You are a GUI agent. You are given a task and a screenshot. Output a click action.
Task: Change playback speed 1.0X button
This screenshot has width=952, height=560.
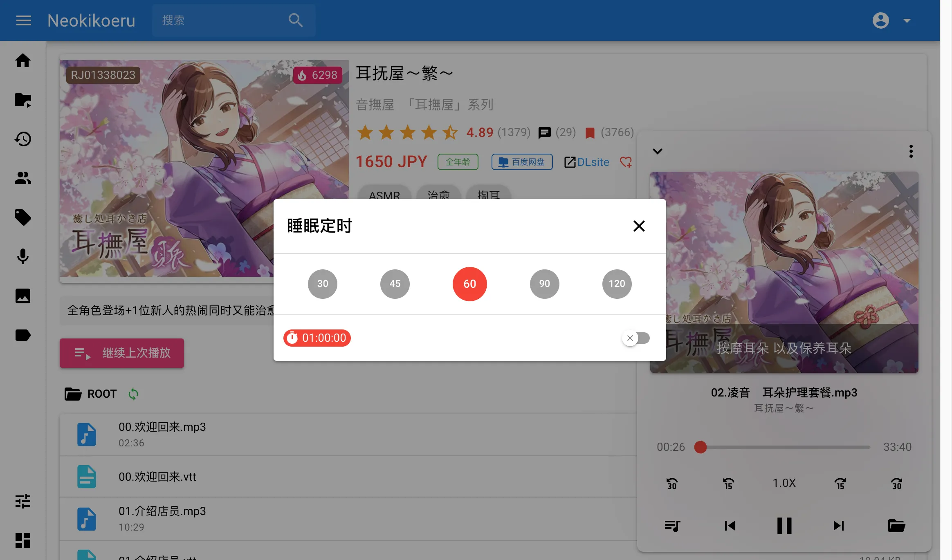(784, 483)
